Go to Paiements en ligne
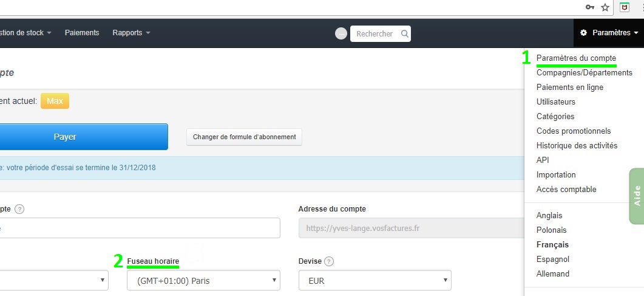The width and height of the screenshot is (644, 296). click(570, 87)
